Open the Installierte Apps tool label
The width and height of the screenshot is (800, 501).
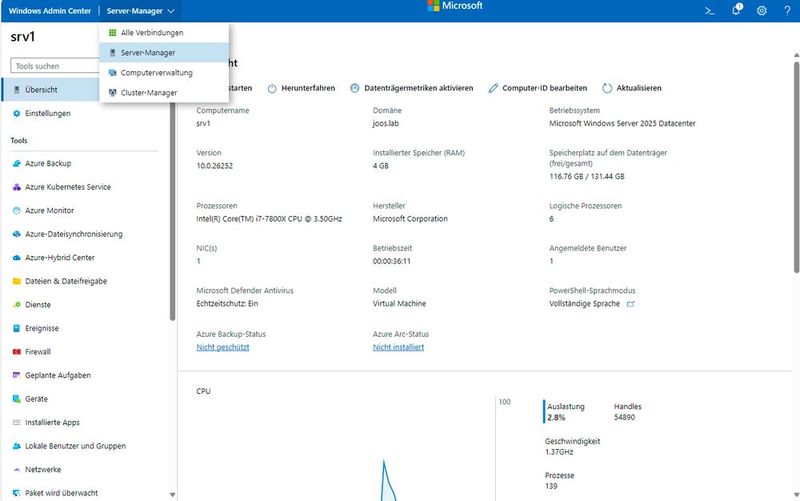pos(53,422)
